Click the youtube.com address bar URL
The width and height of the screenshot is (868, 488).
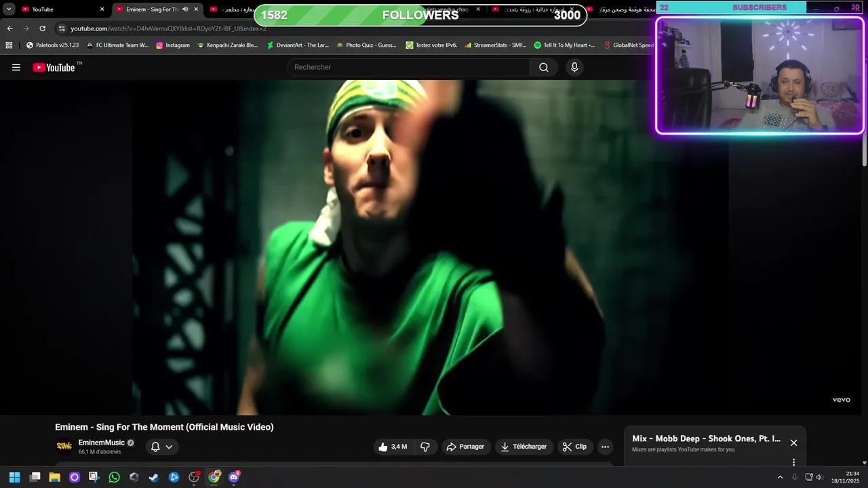(168, 28)
